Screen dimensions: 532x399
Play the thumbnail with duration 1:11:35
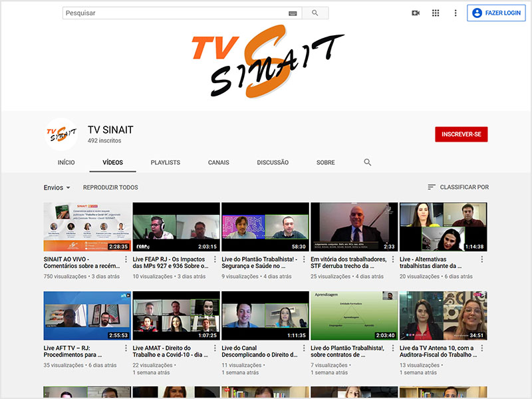[x=265, y=315]
